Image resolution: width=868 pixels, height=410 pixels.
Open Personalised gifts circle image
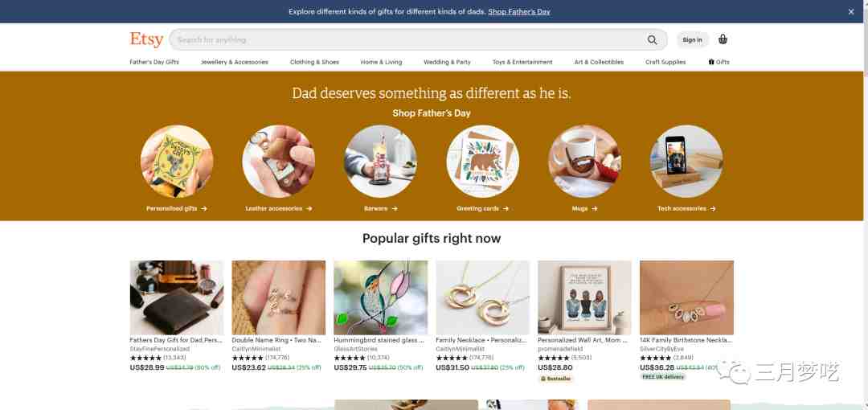click(177, 162)
